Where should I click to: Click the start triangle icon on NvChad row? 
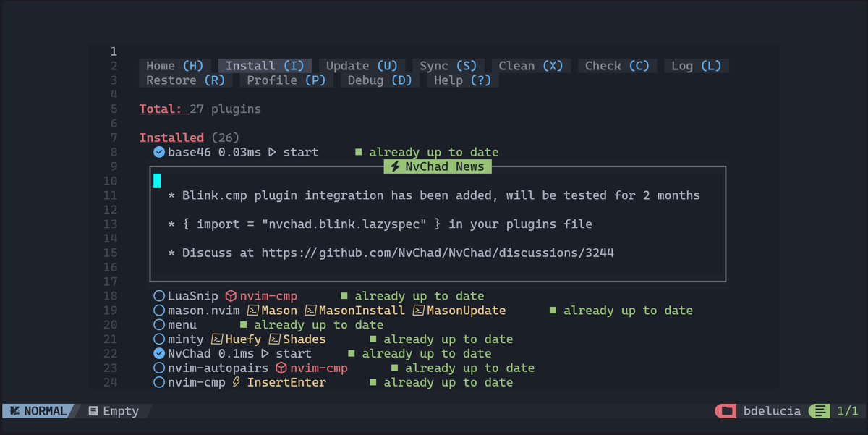click(x=265, y=353)
